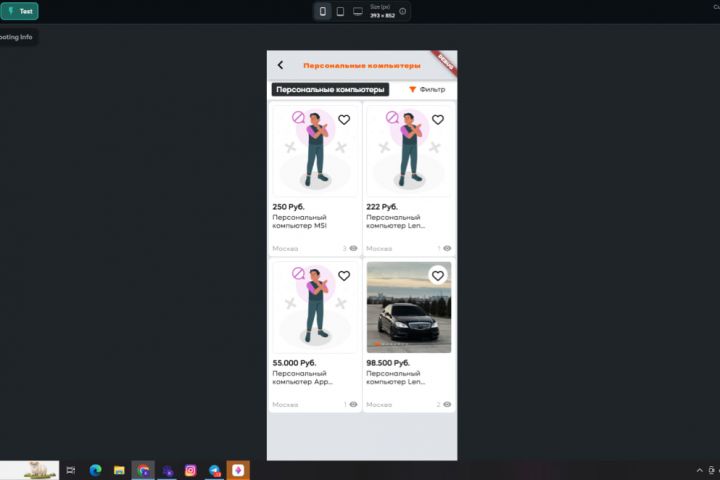720x480 pixels.
Task: Favorite the 250 Руб. MSI listing
Action: [x=344, y=120]
